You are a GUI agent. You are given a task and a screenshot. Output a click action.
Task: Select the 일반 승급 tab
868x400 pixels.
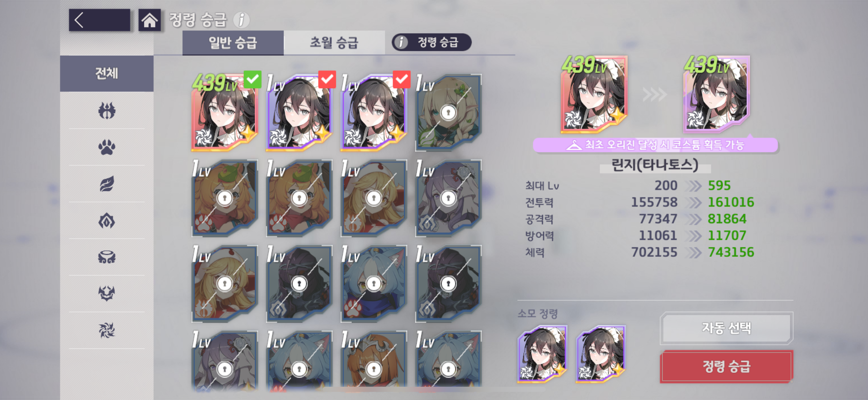point(233,43)
